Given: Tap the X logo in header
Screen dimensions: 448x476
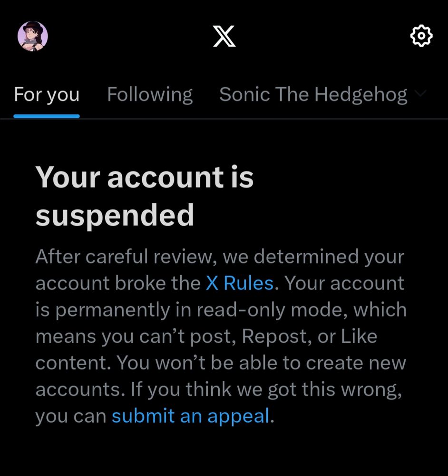Looking at the screenshot, I should point(224,36).
